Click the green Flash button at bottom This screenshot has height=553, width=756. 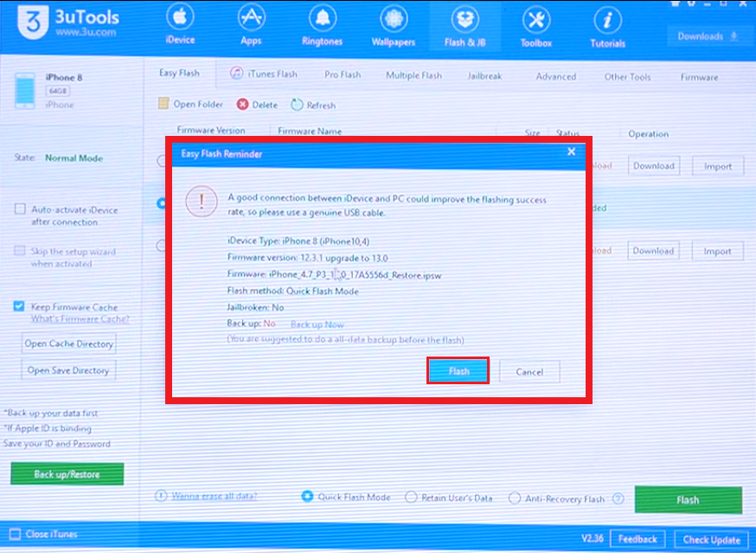pos(688,500)
